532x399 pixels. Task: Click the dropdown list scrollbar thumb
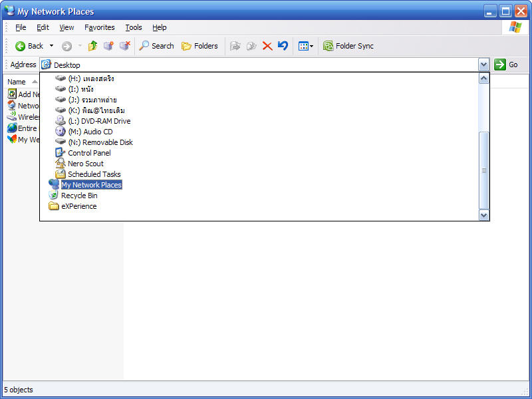pos(483,170)
